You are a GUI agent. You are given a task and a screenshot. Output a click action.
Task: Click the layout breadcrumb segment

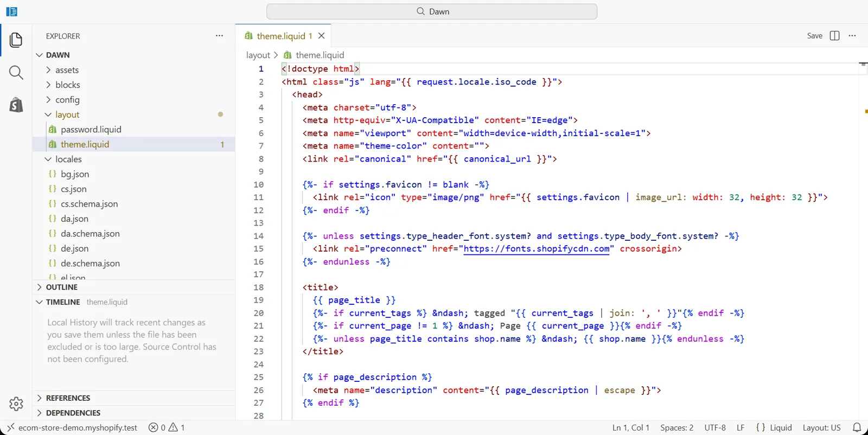pos(258,55)
